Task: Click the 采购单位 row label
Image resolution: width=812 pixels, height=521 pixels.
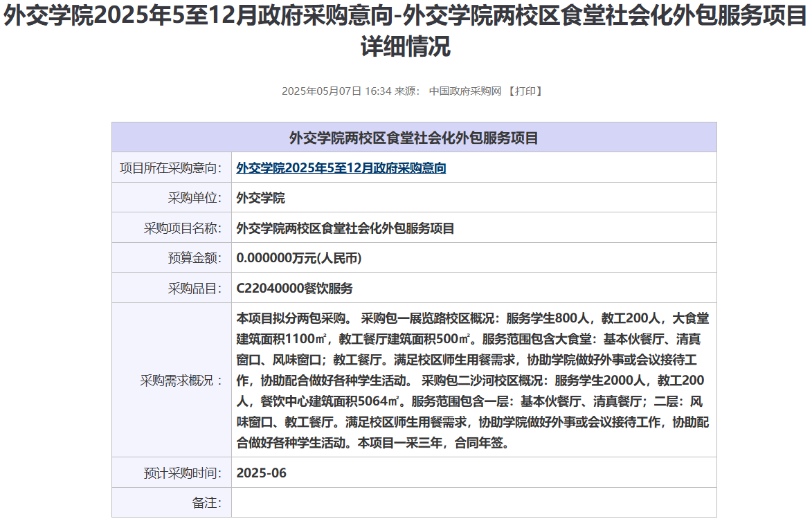Action: tap(195, 199)
